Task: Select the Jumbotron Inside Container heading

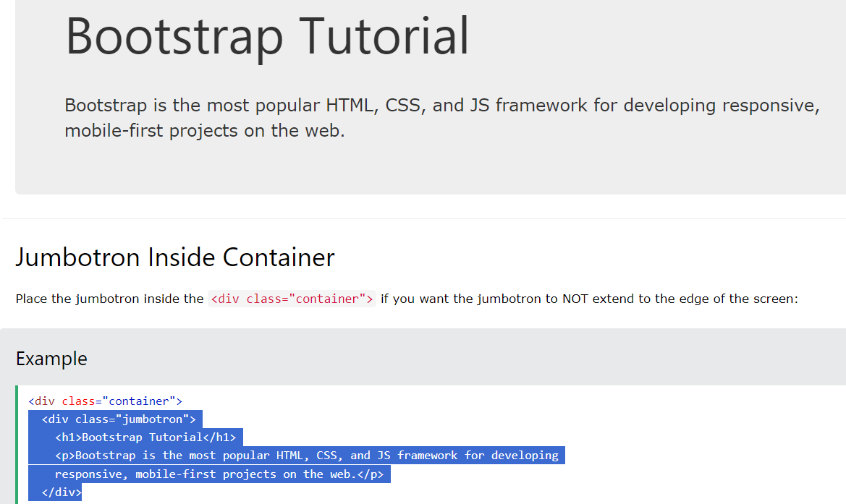Action: click(x=174, y=257)
